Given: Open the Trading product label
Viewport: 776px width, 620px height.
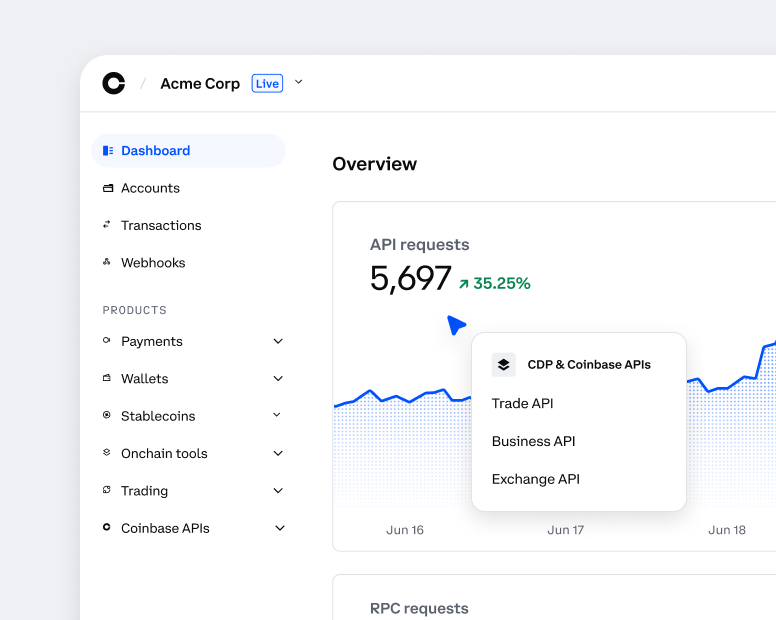Looking at the screenshot, I should [x=145, y=491].
